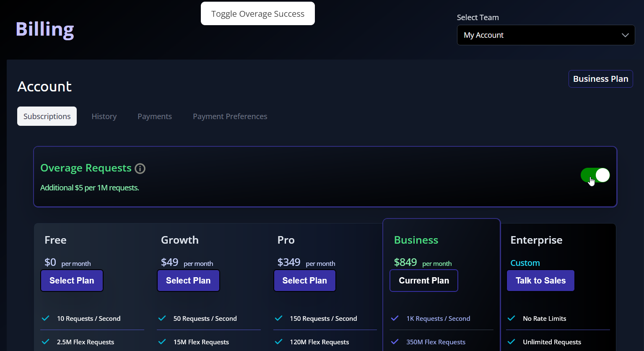The width and height of the screenshot is (644, 351).
Task: Click checkmark icon beside 50 Requests / Second
Action: pyautogui.click(x=162, y=318)
